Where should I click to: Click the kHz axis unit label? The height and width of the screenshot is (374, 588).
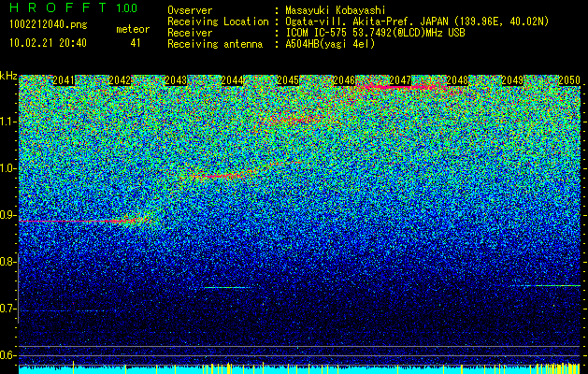point(8,76)
